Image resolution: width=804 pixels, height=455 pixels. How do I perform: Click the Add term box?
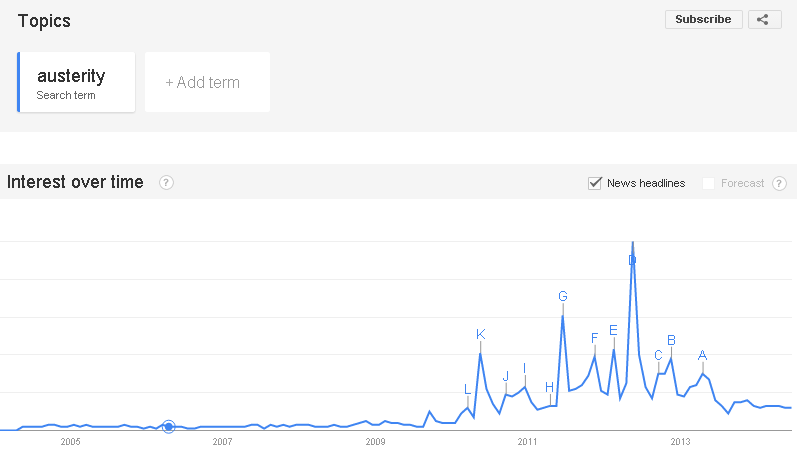pos(209,83)
